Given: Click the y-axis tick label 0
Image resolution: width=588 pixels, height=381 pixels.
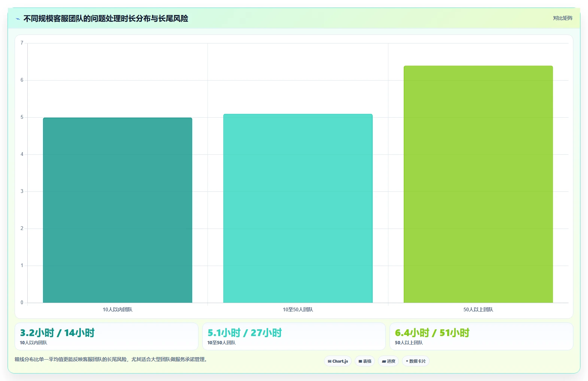Looking at the screenshot, I should tap(22, 303).
